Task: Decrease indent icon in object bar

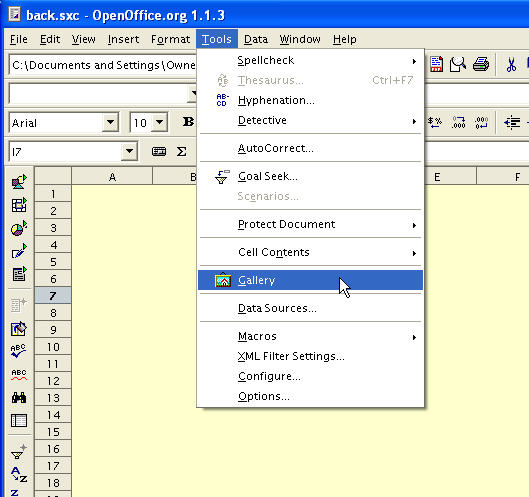Action: [512, 122]
